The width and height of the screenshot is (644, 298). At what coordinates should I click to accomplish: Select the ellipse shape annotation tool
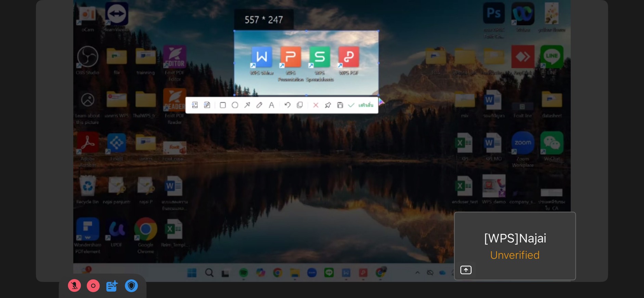coord(235,105)
